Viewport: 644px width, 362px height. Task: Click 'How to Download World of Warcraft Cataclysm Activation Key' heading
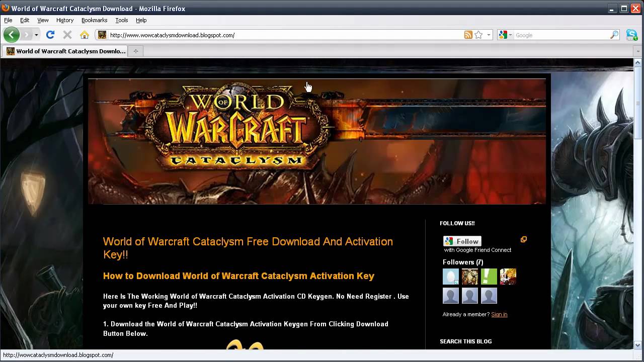pyautogui.click(x=238, y=276)
